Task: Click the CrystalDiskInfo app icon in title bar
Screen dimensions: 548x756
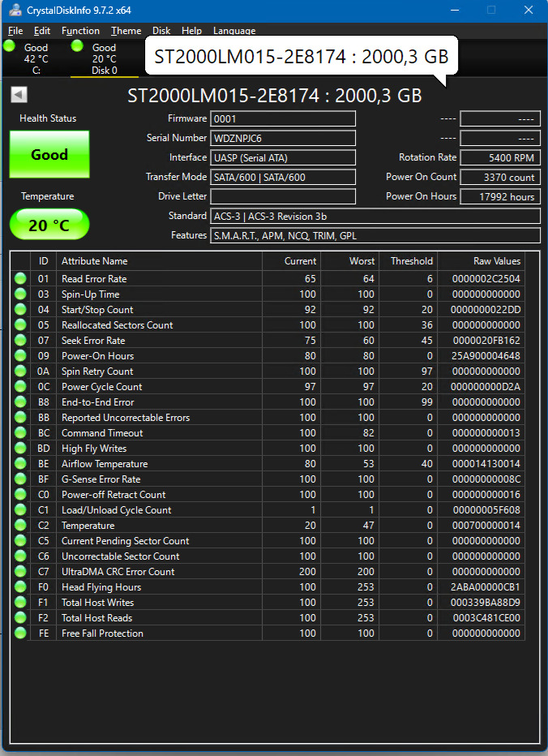Action: point(15,10)
